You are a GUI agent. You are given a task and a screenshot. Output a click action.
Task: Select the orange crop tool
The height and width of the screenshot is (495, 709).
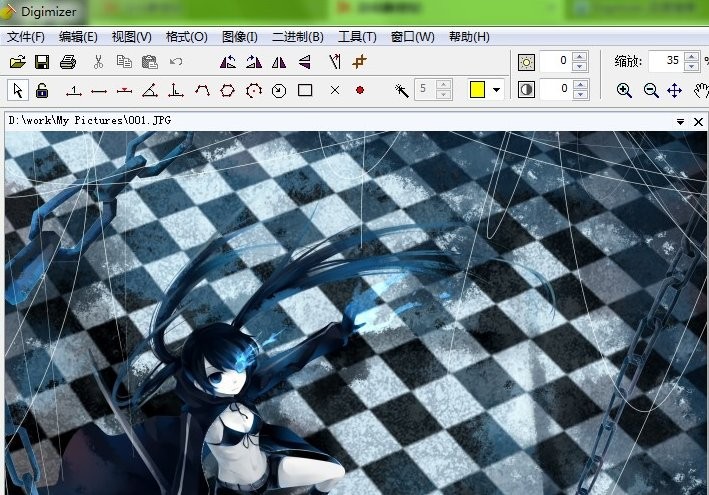[x=359, y=62]
